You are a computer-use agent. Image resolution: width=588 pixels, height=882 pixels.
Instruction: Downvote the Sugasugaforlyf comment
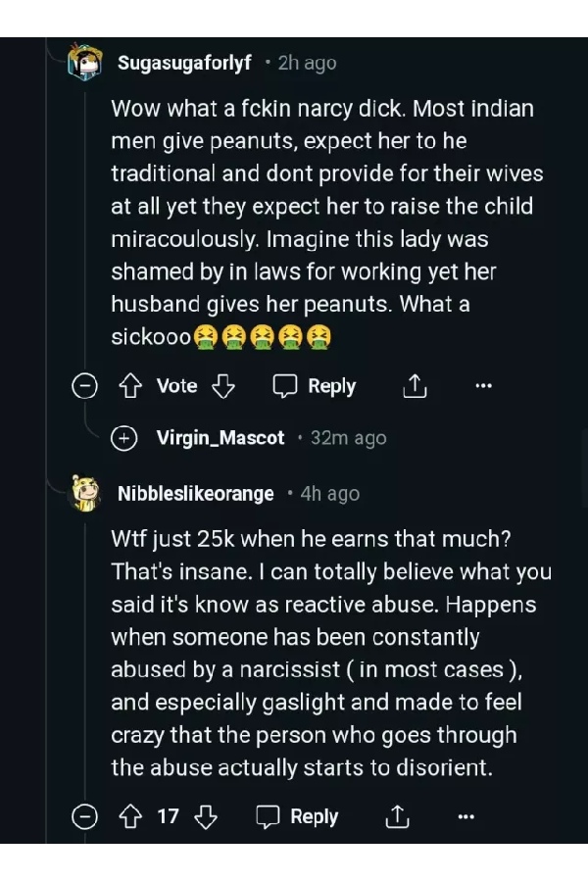[223, 386]
